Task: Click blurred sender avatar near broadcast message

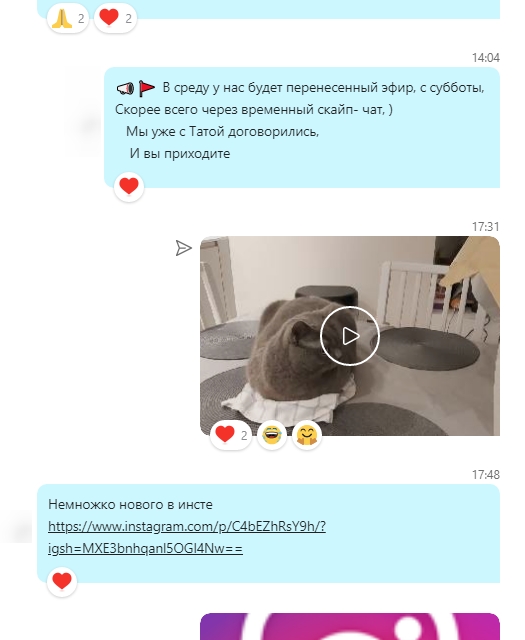Action: (85, 126)
